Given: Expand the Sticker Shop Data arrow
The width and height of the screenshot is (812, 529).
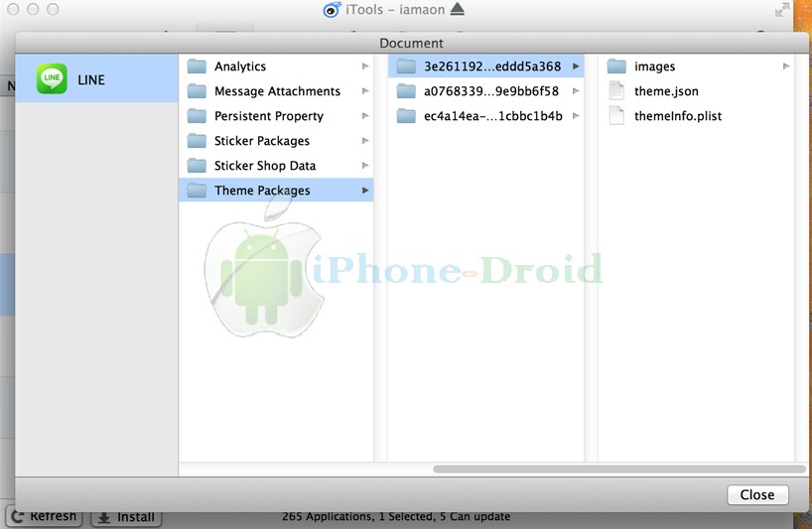Looking at the screenshot, I should (365, 166).
